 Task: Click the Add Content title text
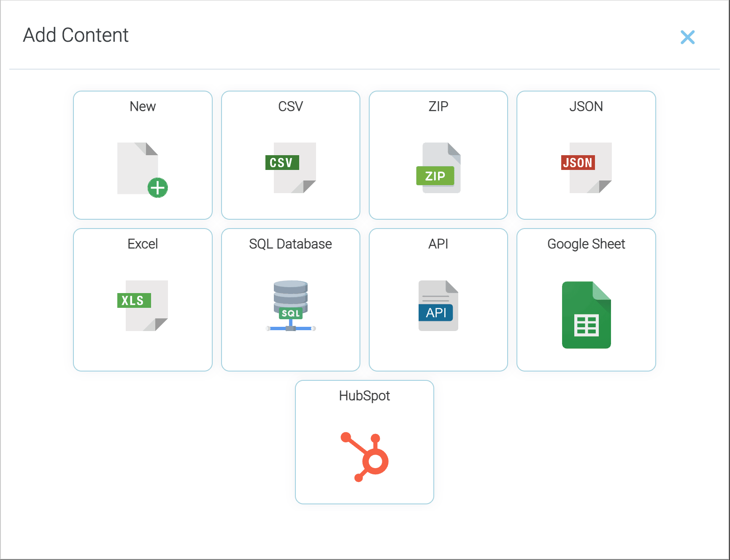point(76,35)
